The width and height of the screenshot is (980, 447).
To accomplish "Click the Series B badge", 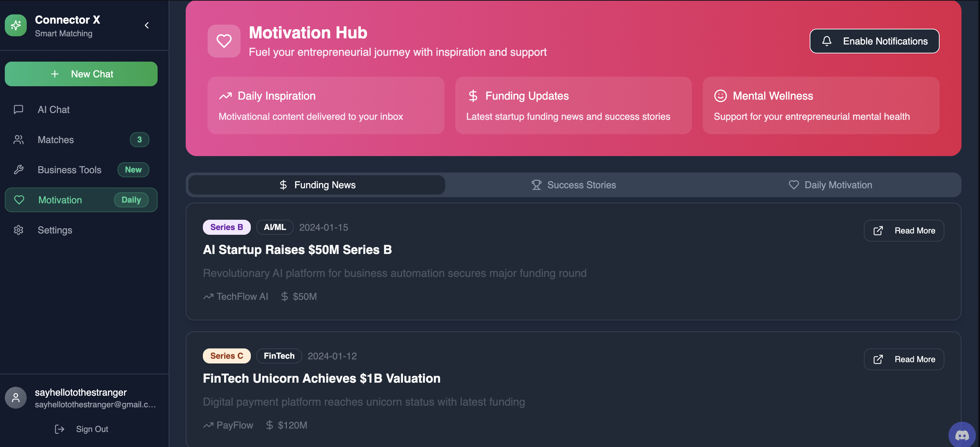I will point(226,227).
